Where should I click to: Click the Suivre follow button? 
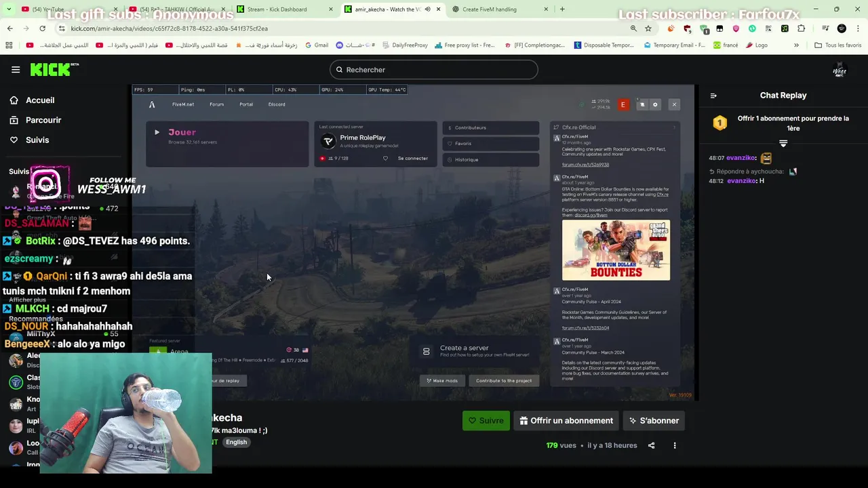coord(486,420)
